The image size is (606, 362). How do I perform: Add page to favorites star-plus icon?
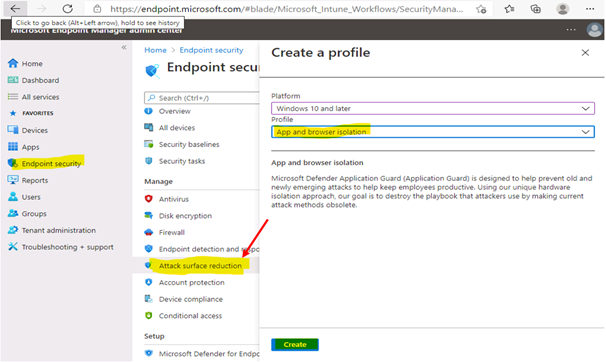[x=481, y=9]
